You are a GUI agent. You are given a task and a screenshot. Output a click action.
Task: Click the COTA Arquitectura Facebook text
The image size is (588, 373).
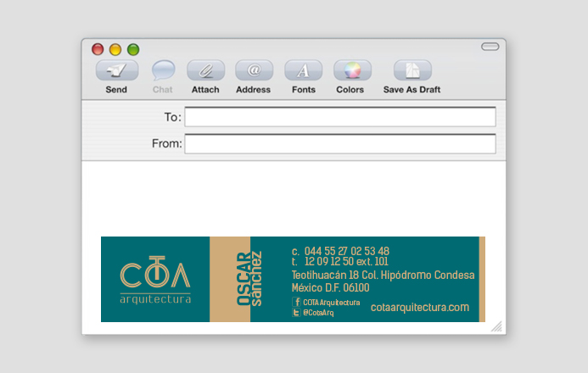pyautogui.click(x=332, y=303)
